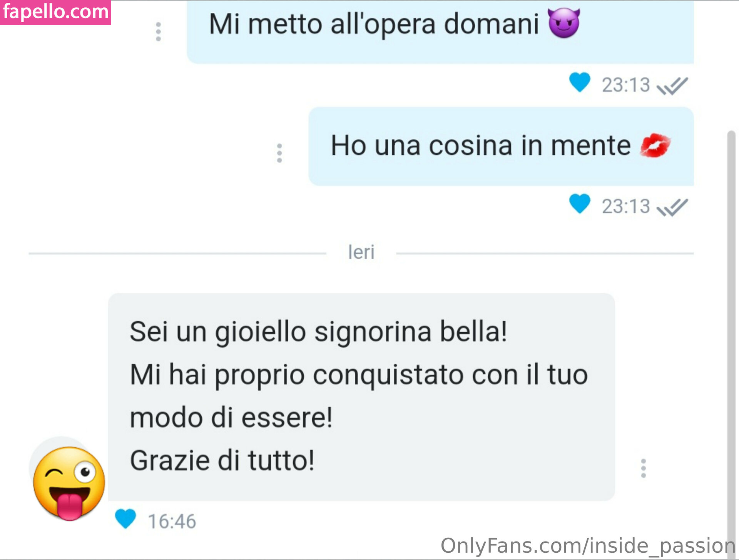Viewport: 739px width, 560px height.
Task: Click read checkmarks under 'Mi metto all'opera' message
Action: coord(672,86)
